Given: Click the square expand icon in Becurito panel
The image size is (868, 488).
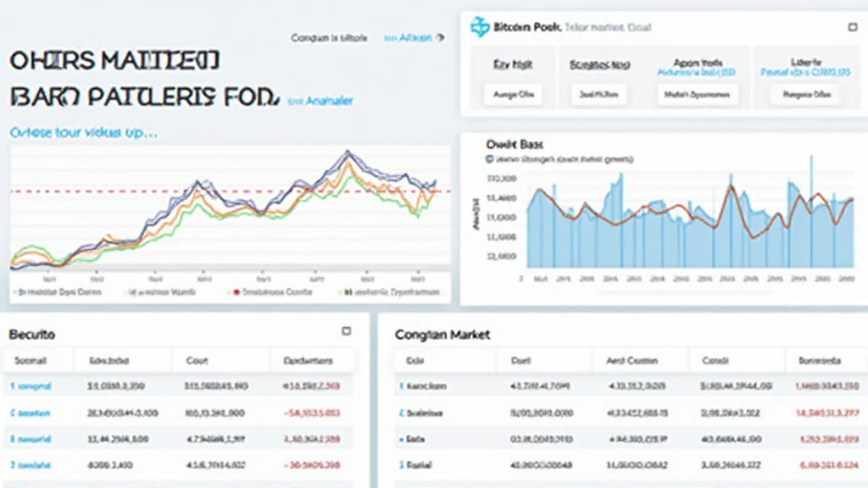Looking at the screenshot, I should 346,331.
